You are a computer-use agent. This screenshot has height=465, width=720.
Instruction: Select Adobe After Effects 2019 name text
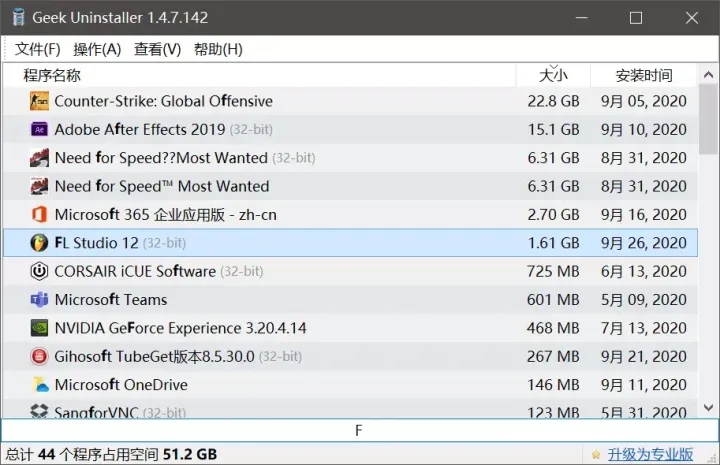point(140,129)
